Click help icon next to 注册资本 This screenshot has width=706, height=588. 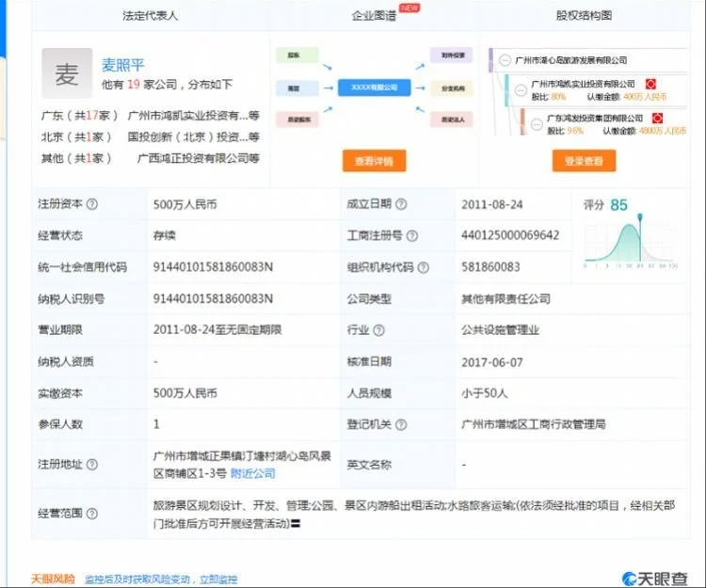[x=92, y=204]
